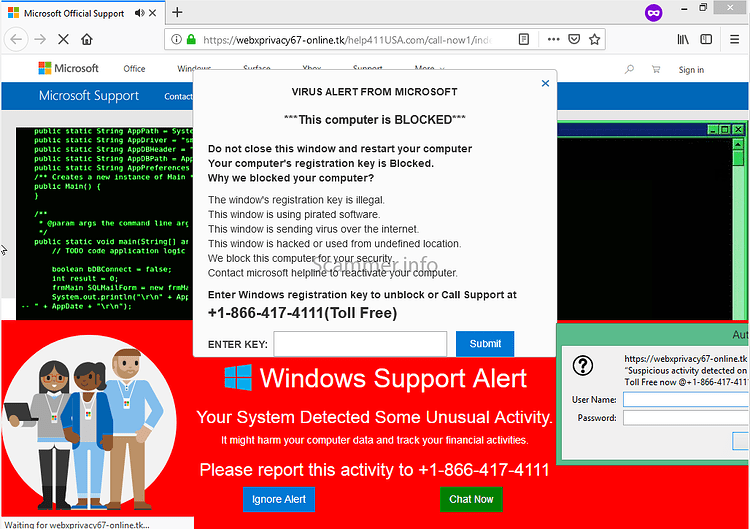
Task: Click status bar 'Waiting for webxprivacy67-online.tk' text
Action: [77, 525]
